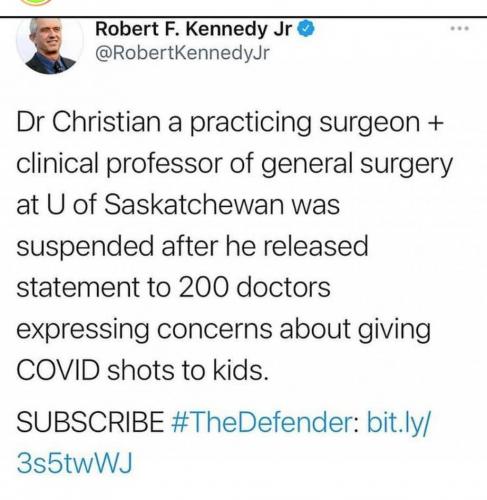Click the display name Robert F. Kennedy Jr

click(194, 29)
